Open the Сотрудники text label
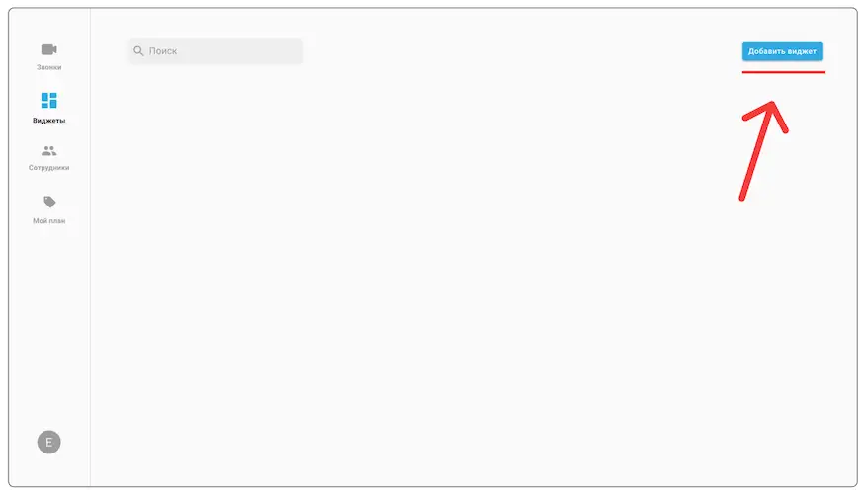 [x=48, y=168]
